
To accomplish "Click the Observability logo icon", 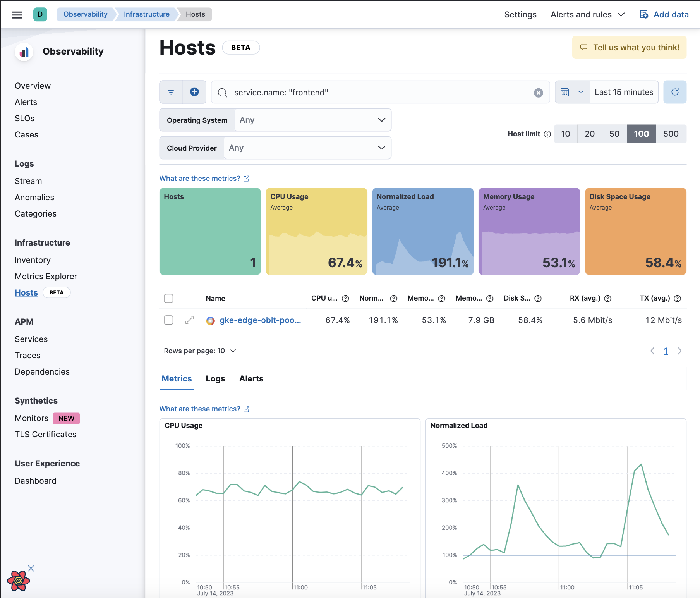I will (x=24, y=52).
